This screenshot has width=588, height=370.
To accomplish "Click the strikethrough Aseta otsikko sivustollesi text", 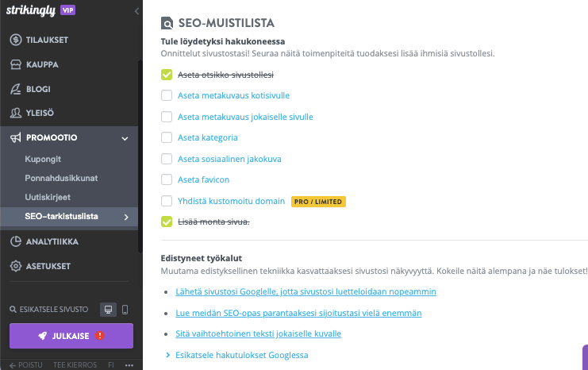I will [225, 75].
